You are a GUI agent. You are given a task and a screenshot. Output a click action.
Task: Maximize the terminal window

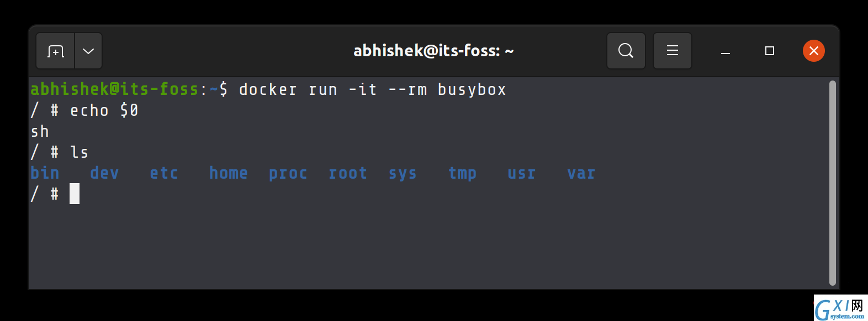click(x=769, y=51)
